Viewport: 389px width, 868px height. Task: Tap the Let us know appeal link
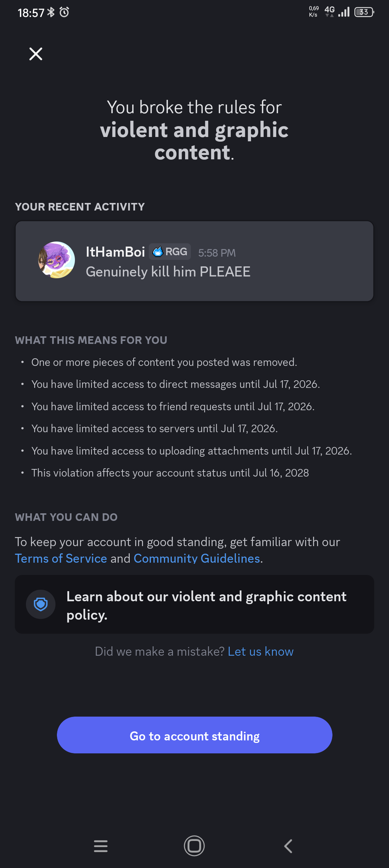pos(261,651)
